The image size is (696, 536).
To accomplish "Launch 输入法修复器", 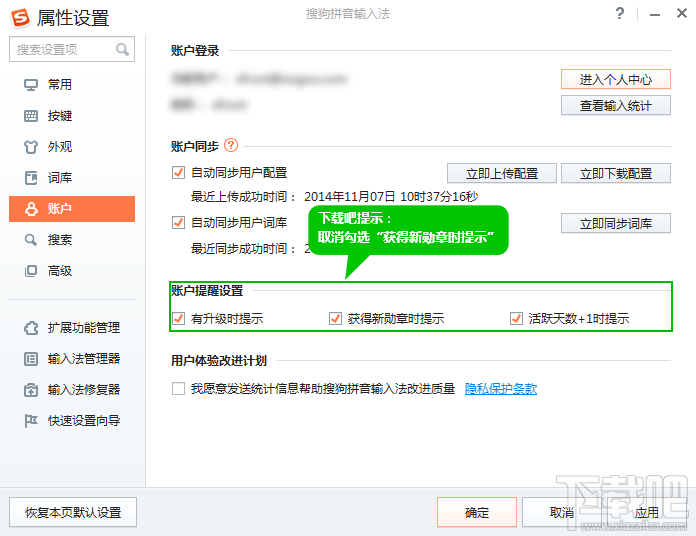I will pyautogui.click(x=72, y=390).
